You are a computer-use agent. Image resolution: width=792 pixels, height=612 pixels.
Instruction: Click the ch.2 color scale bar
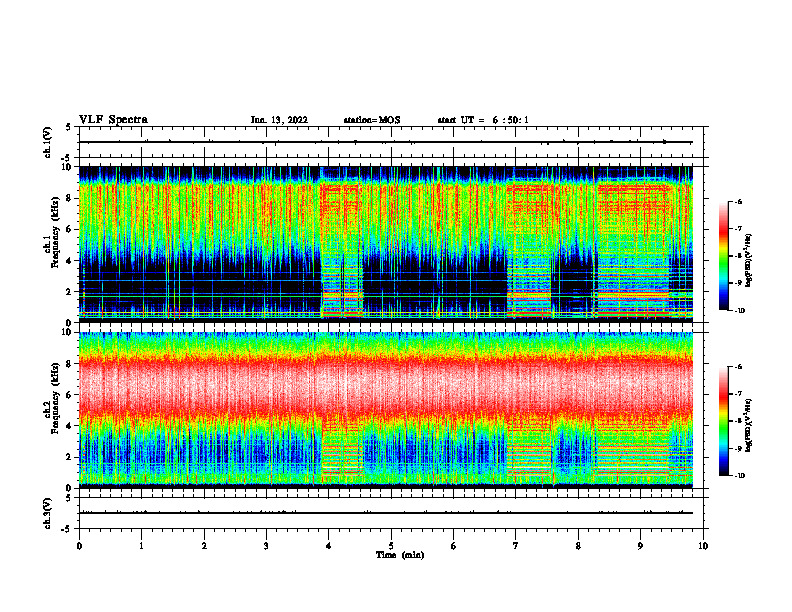[723, 421]
